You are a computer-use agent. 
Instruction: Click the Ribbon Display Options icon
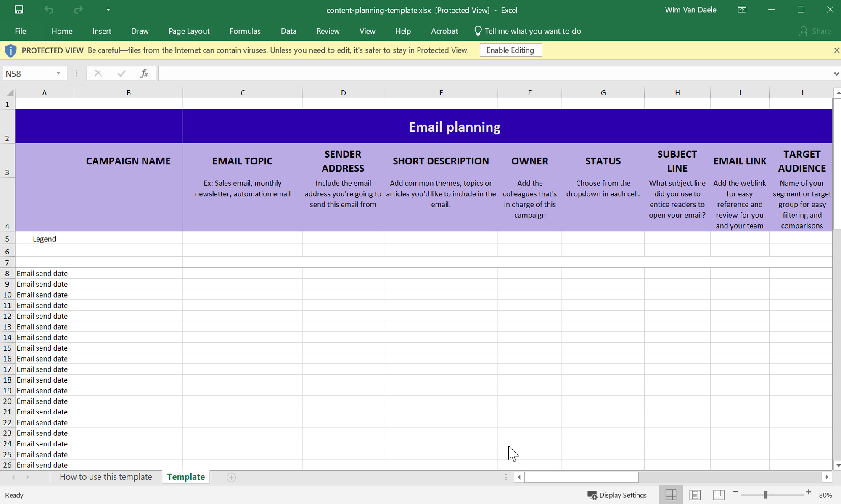tap(742, 10)
